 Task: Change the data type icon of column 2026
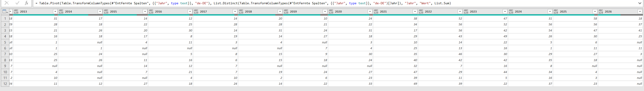coord(601,11)
